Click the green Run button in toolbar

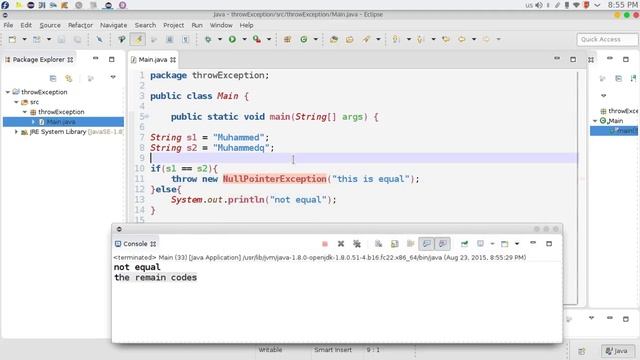point(232,40)
